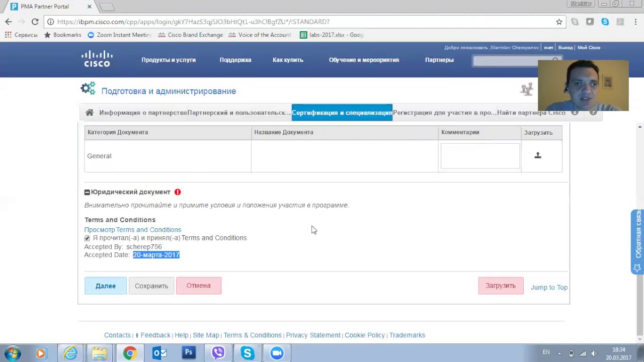Click the Cookie Policy footer link

pos(365,335)
